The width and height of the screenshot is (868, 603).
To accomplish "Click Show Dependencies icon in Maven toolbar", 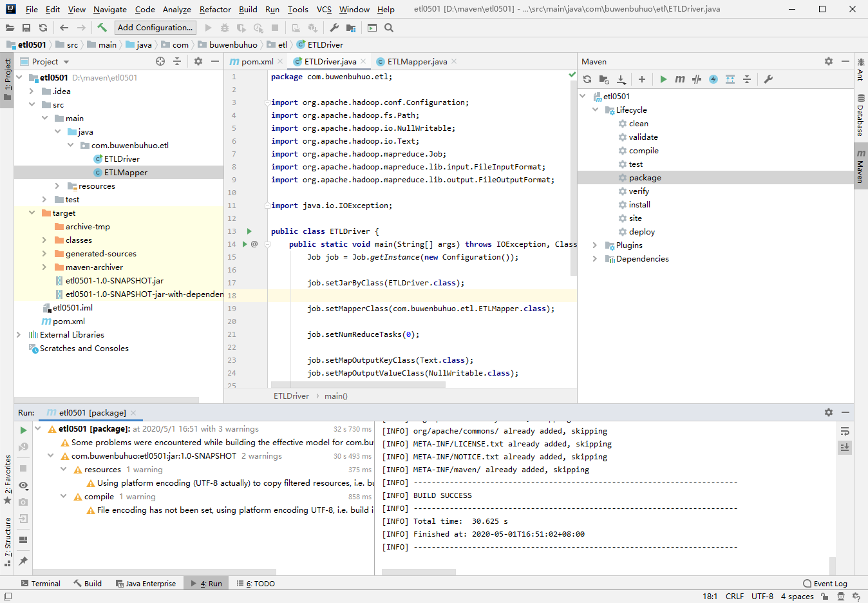I will point(730,79).
